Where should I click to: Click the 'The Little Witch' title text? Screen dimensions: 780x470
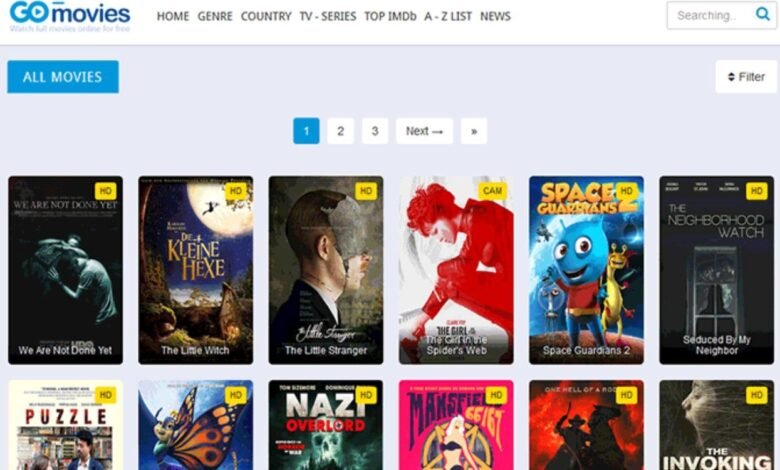click(x=195, y=351)
